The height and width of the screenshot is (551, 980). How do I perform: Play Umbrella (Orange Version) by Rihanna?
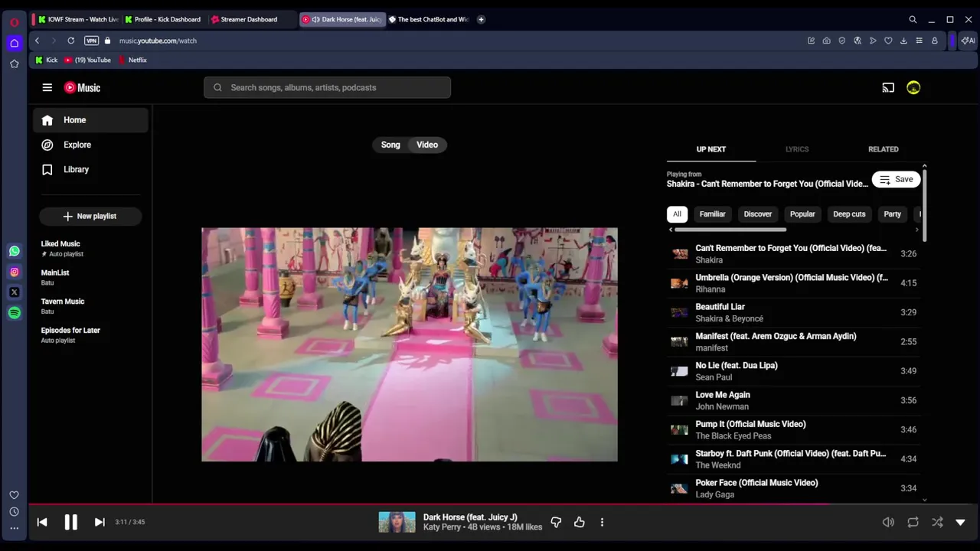pos(793,283)
